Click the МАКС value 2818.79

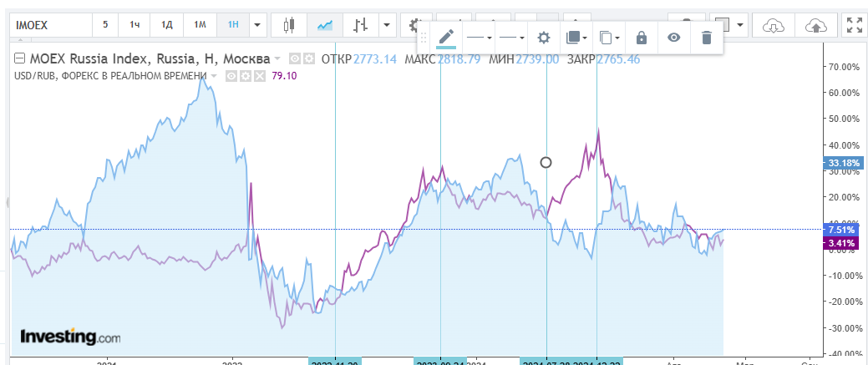pyautogui.click(x=459, y=58)
